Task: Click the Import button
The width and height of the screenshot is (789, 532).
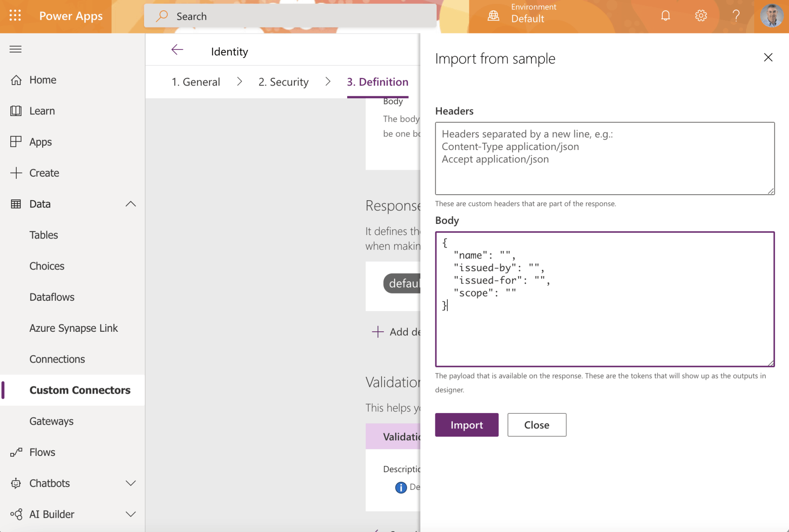Action: [x=467, y=425]
